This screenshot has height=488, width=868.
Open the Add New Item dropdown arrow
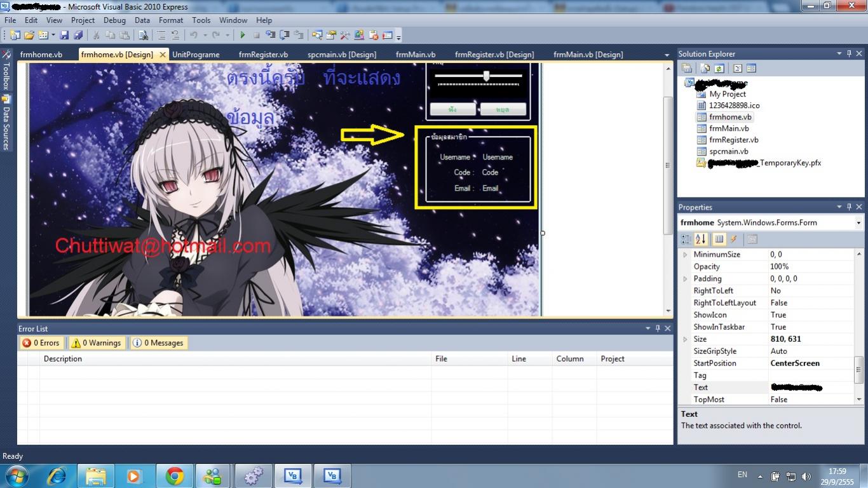click(53, 35)
